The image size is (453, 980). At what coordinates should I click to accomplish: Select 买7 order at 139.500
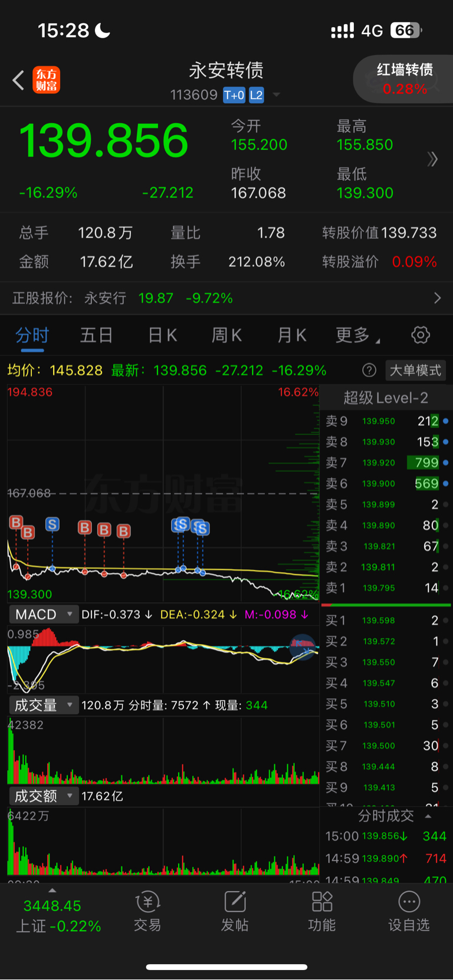point(386,745)
